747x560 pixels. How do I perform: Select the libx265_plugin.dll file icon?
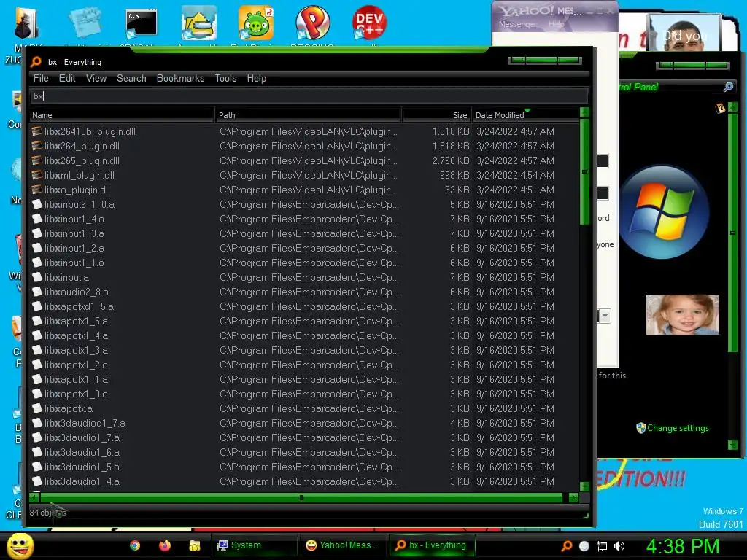click(36, 160)
